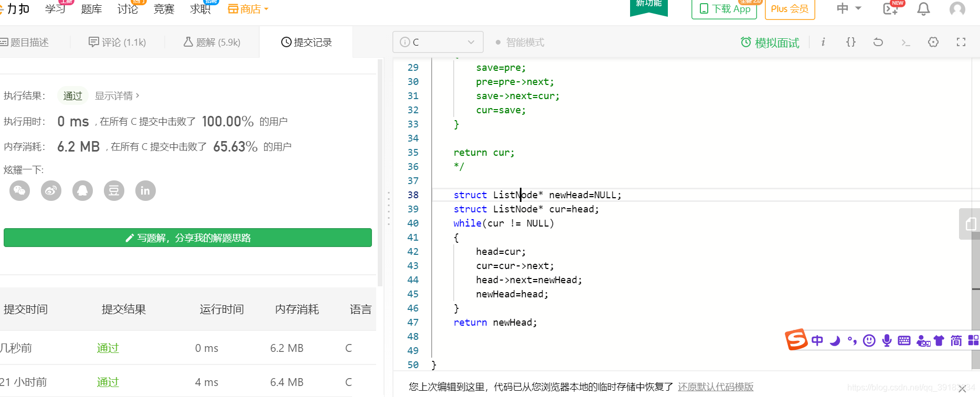Click Sogou input method logo
The image size is (980, 397).
(796, 339)
